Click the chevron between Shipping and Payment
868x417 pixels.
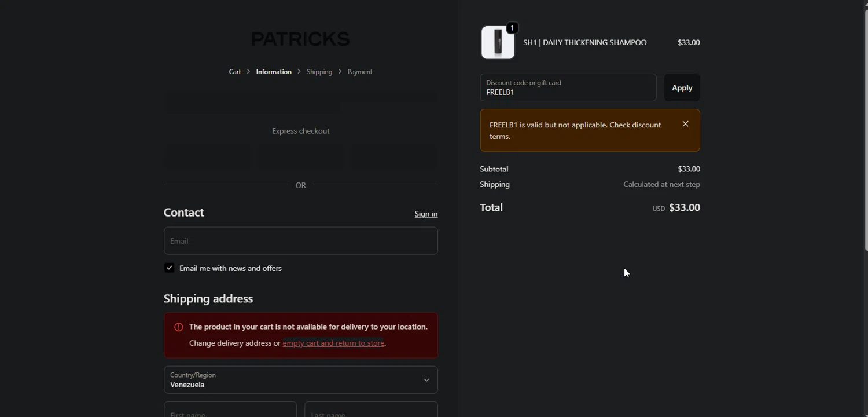click(x=340, y=72)
